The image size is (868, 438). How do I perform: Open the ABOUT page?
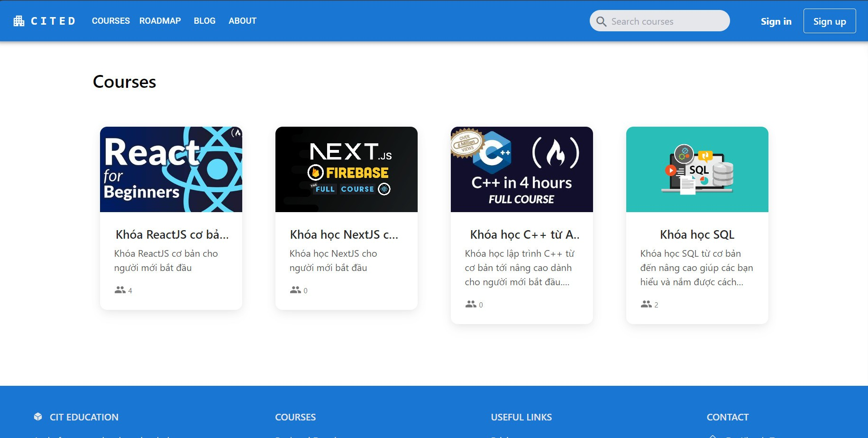pos(242,20)
